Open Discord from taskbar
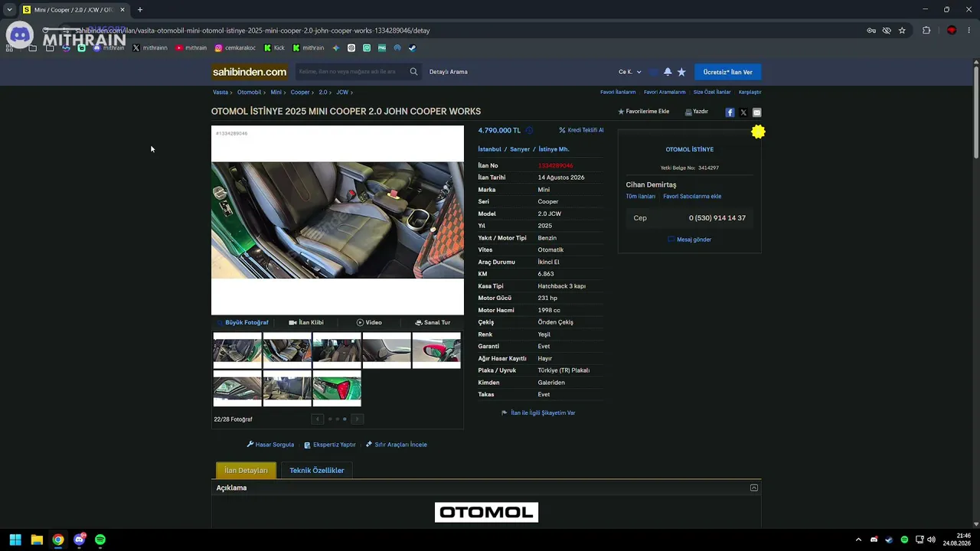The width and height of the screenshot is (980, 551). (x=79, y=540)
